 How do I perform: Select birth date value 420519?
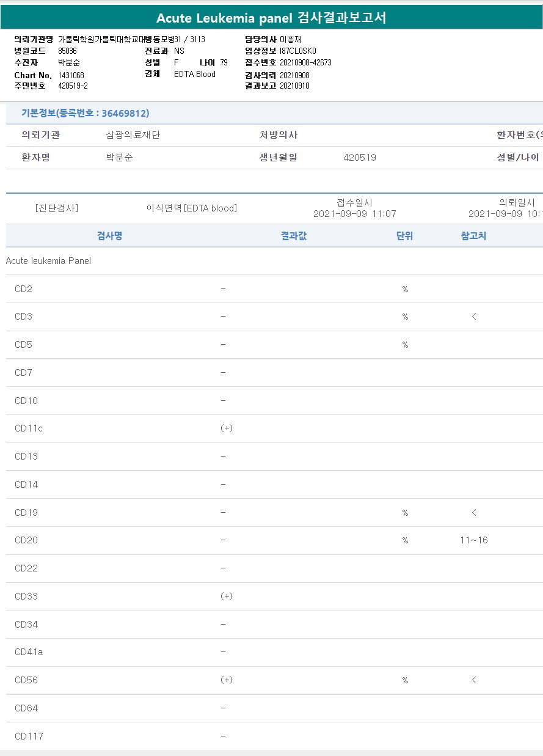[360, 157]
